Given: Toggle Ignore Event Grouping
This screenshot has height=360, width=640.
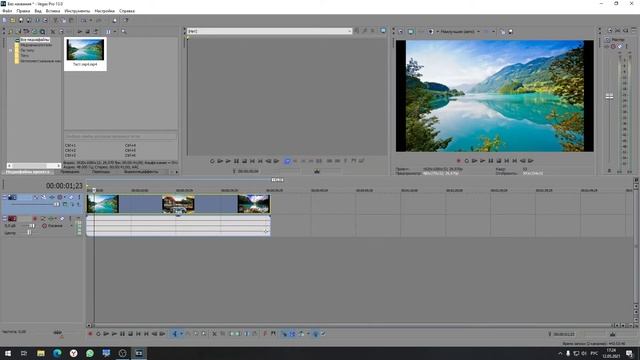Looking at the screenshot, I should (323, 334).
